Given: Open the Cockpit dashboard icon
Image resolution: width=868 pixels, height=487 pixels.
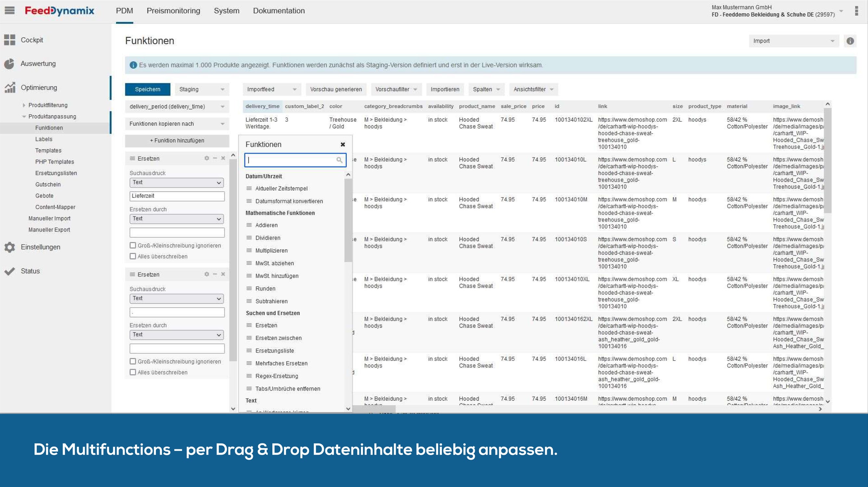Looking at the screenshot, I should coord(9,40).
